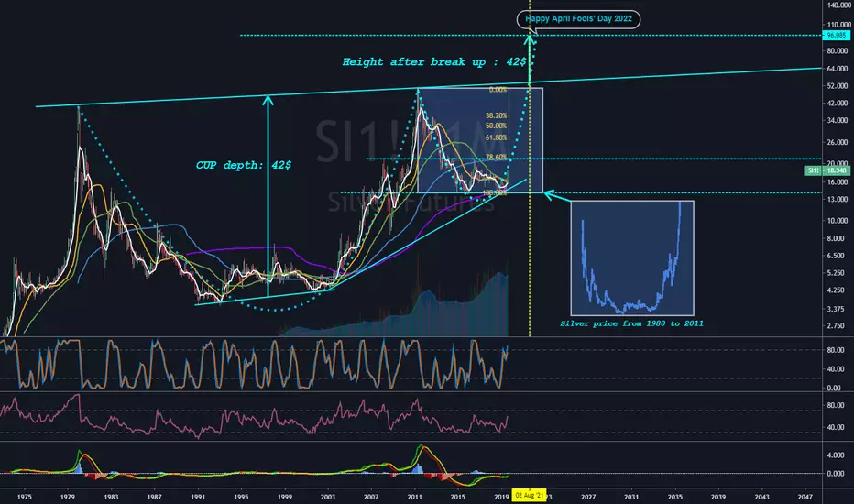Viewport: 854px width, 504px height.
Task: Click the 110.000 price axis label
Action: point(838,25)
